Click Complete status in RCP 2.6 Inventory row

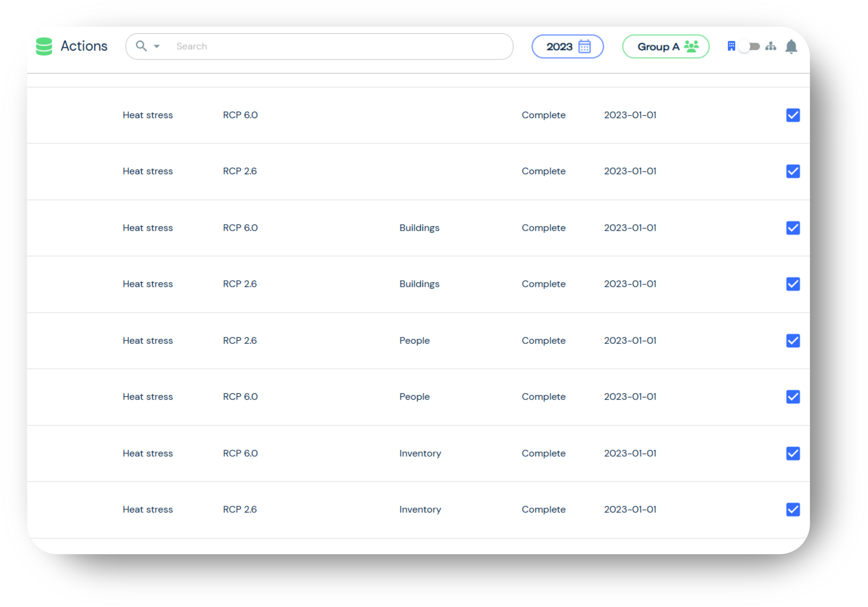544,510
